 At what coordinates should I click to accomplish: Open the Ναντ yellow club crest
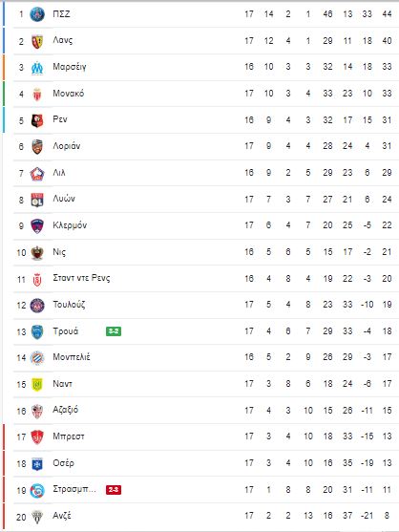coord(37,384)
